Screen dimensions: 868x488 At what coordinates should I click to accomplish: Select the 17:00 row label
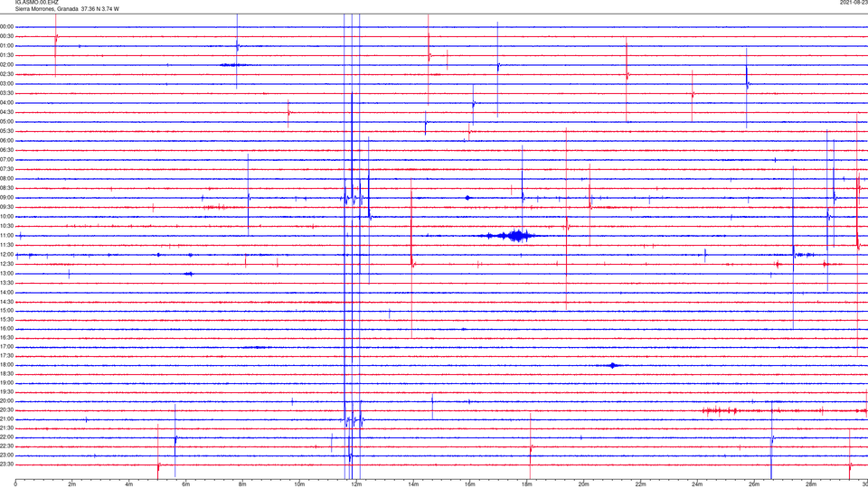[x=7, y=347]
